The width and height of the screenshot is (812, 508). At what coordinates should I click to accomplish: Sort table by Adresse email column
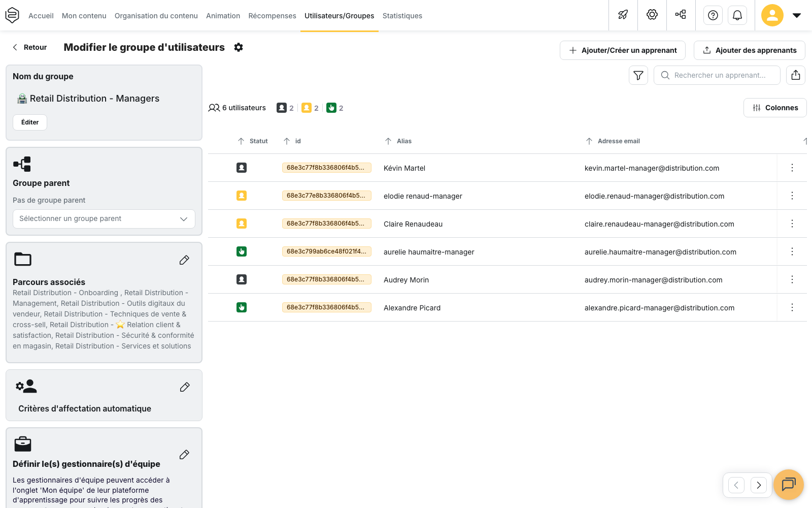[613, 141]
